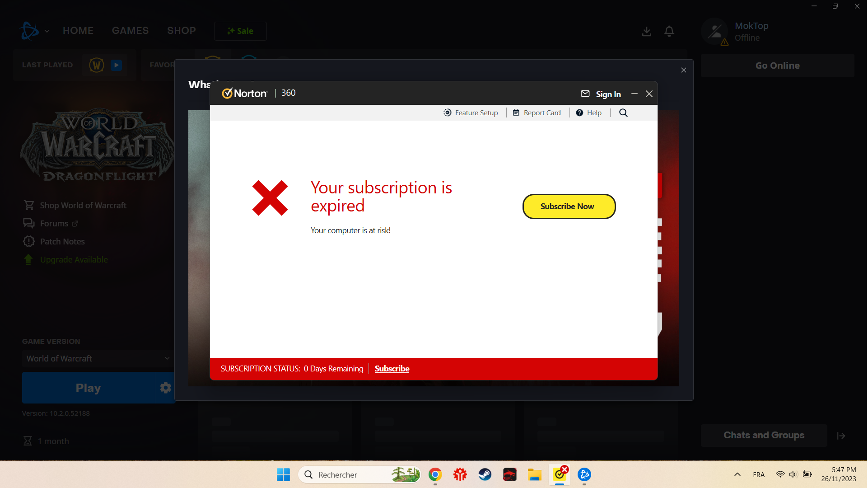Open Patch Notes for World of Warcraft
The height and width of the screenshot is (488, 868).
[x=54, y=242]
